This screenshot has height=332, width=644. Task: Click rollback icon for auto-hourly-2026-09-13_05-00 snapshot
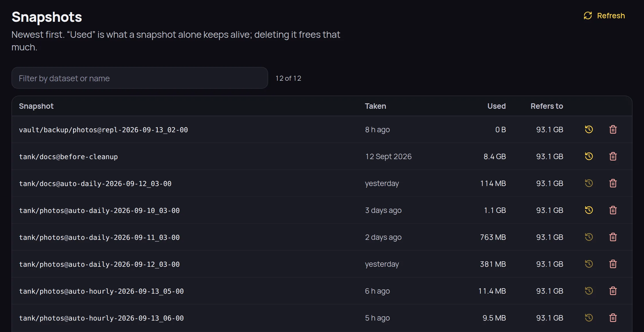click(589, 291)
